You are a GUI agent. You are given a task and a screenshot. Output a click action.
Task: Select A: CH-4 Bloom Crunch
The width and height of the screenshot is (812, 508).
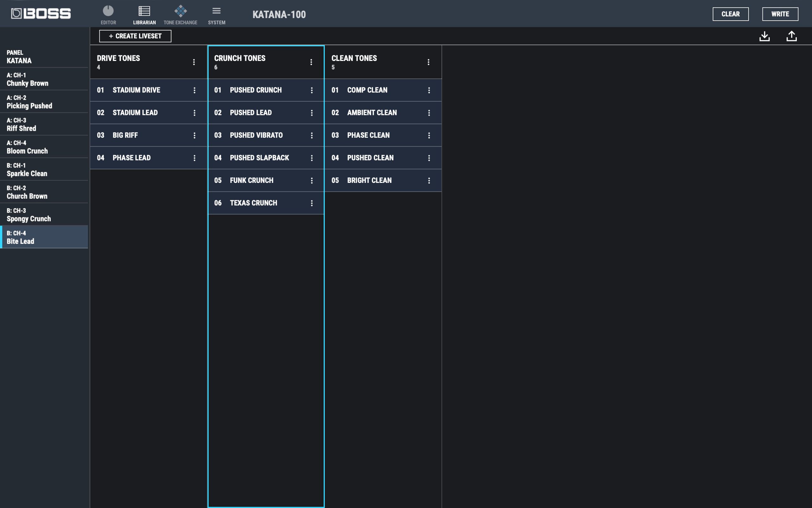pyautogui.click(x=44, y=147)
